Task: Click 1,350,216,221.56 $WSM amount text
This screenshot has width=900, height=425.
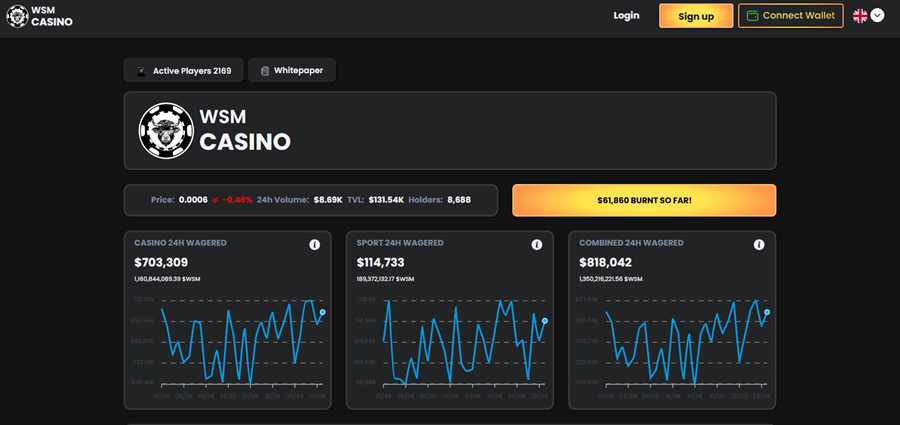Action: (x=611, y=279)
